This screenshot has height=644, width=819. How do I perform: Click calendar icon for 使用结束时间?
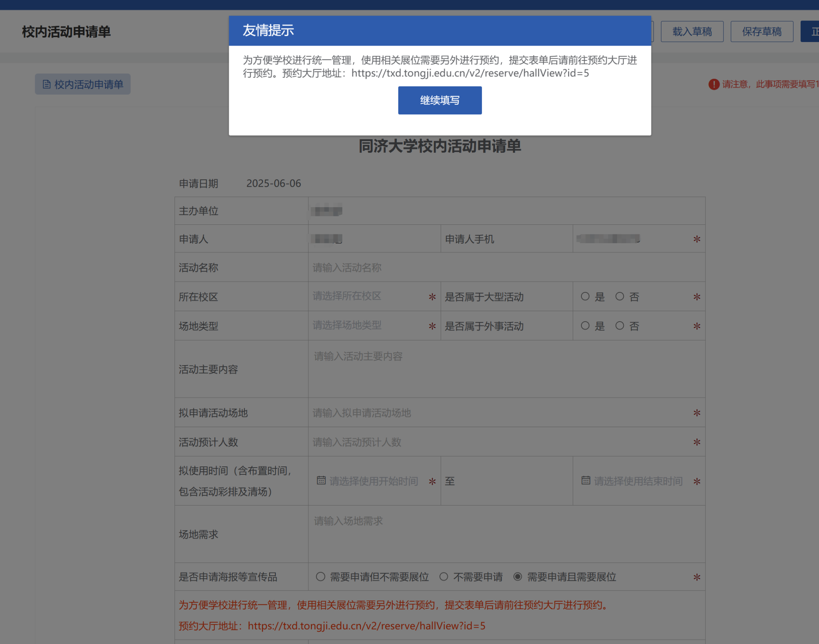coord(585,480)
